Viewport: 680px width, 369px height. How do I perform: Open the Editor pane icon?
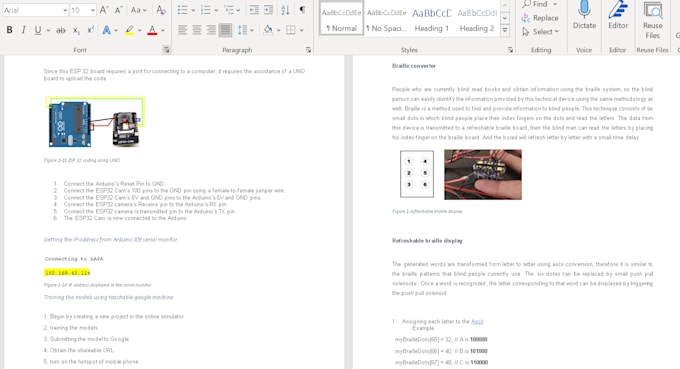(618, 10)
